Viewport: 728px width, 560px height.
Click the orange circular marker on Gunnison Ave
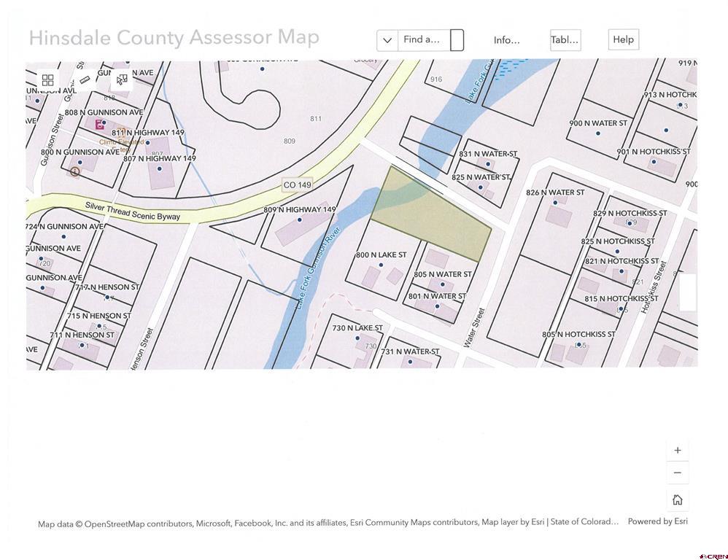[x=74, y=171]
